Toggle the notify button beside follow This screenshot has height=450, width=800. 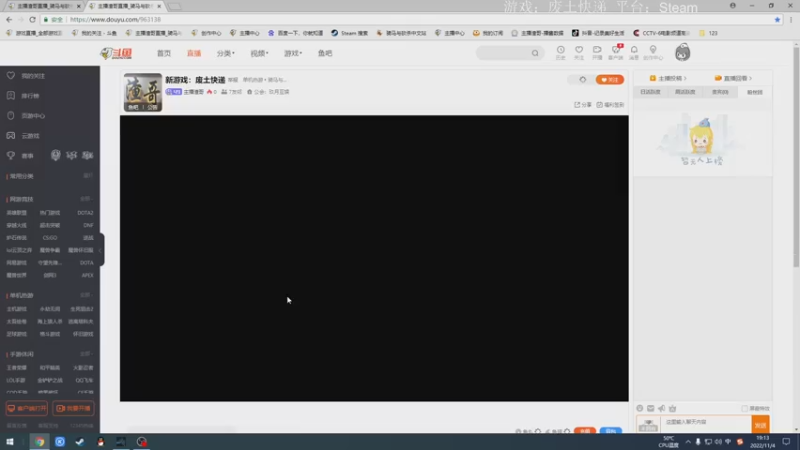tap(582, 80)
